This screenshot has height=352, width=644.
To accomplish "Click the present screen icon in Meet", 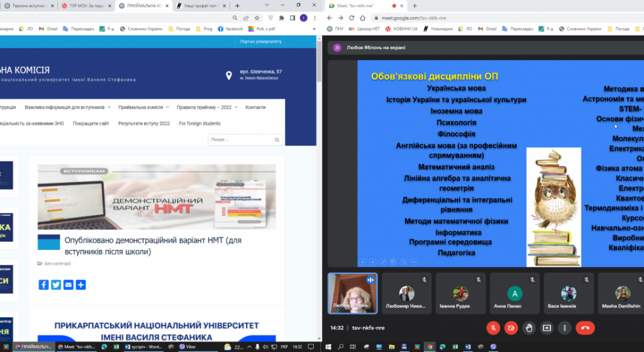I will coord(547,327).
